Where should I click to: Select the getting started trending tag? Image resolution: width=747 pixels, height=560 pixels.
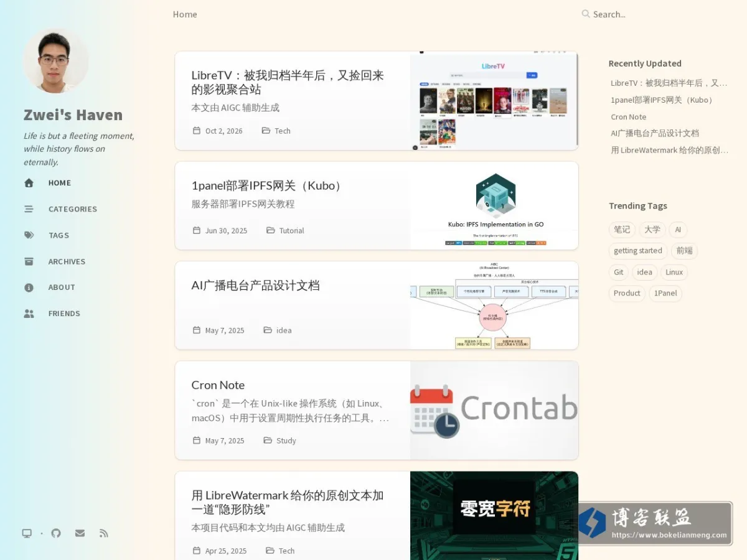638,251
